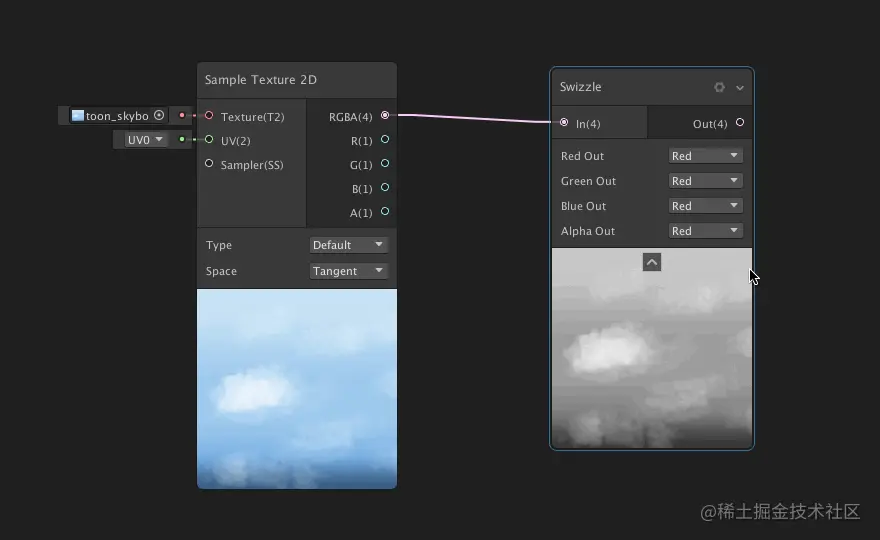Open the Alpha Out channel dropdown
Screen dimensions: 880x540
[x=705, y=231]
